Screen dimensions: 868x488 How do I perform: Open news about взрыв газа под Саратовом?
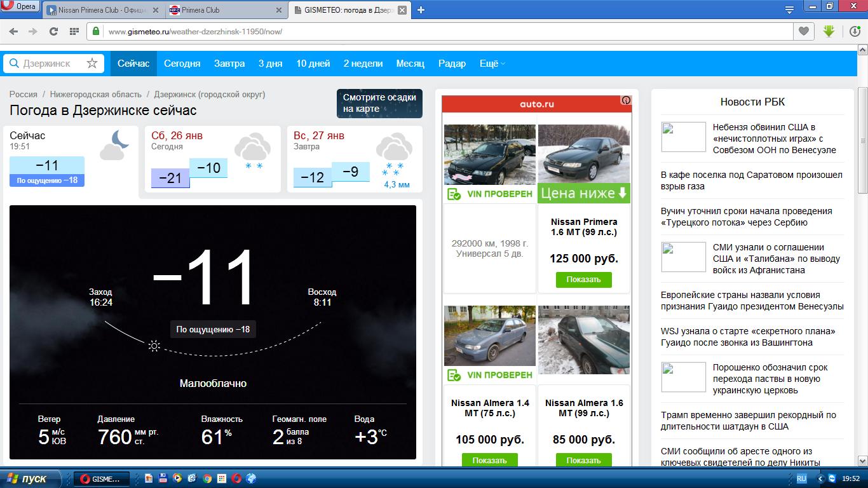tap(752, 180)
